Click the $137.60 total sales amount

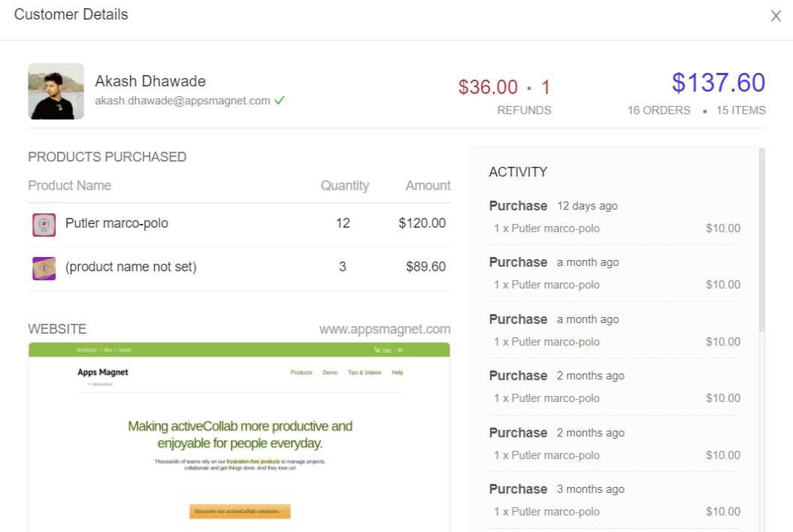point(718,83)
